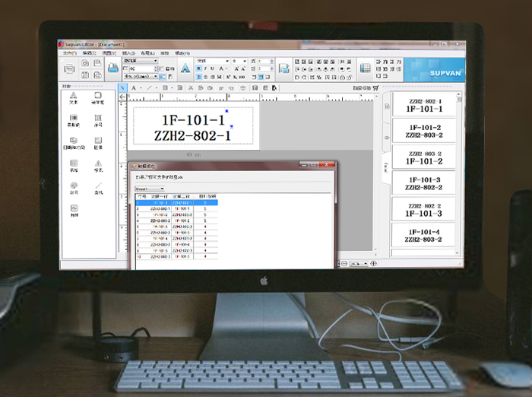Screen dimensions: 532x397
Task: Toggle bold text formatting button
Action: click(x=198, y=68)
